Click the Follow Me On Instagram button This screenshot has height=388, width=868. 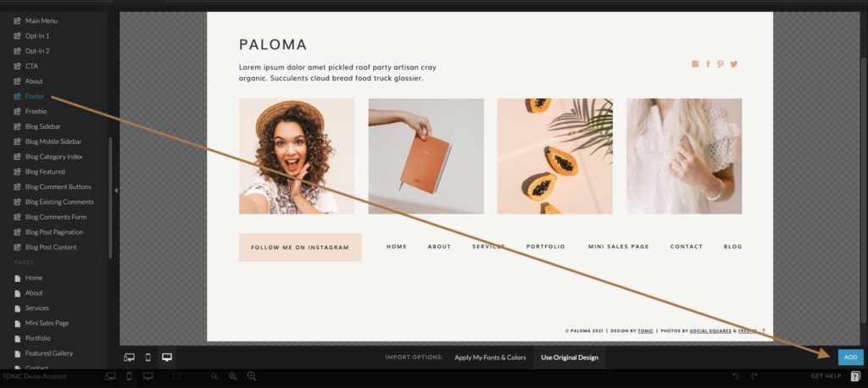point(300,247)
